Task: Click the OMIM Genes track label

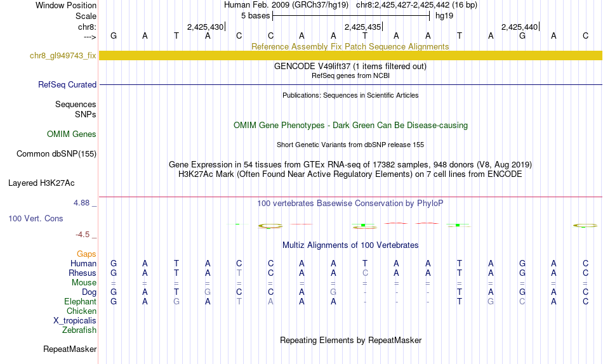Action: coord(72,134)
